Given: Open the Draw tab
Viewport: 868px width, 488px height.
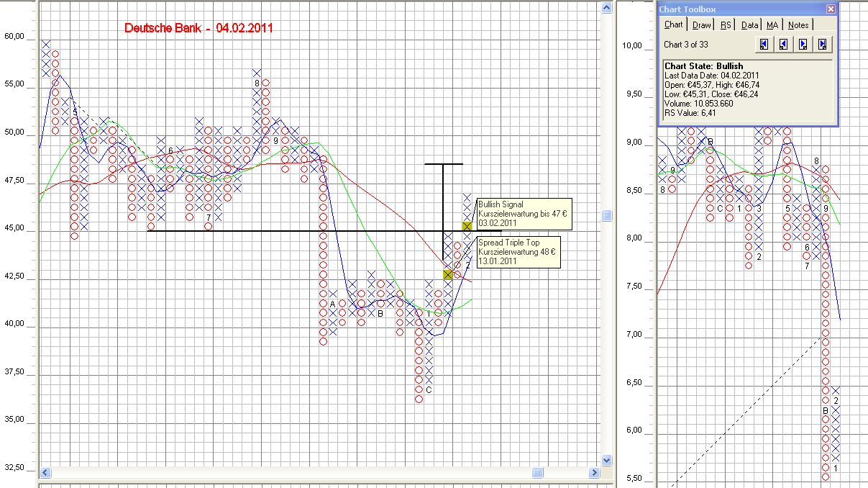Looking at the screenshot, I should (702, 25).
